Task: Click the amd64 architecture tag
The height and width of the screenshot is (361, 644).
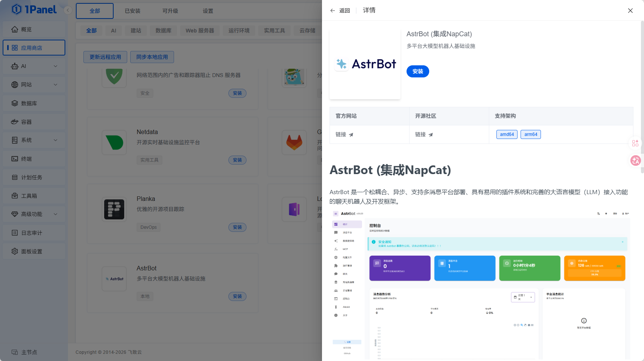Action: point(507,134)
